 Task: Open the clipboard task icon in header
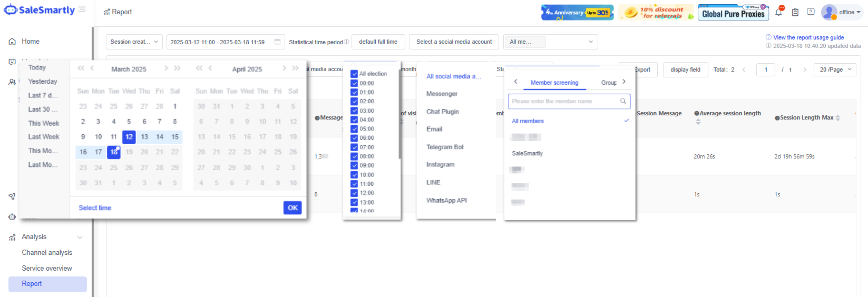795,12
